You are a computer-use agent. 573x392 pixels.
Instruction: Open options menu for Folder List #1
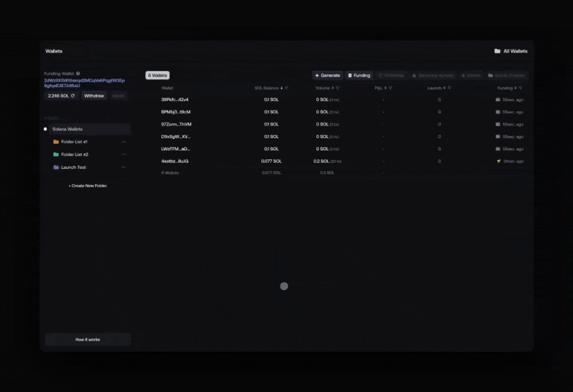click(x=124, y=142)
